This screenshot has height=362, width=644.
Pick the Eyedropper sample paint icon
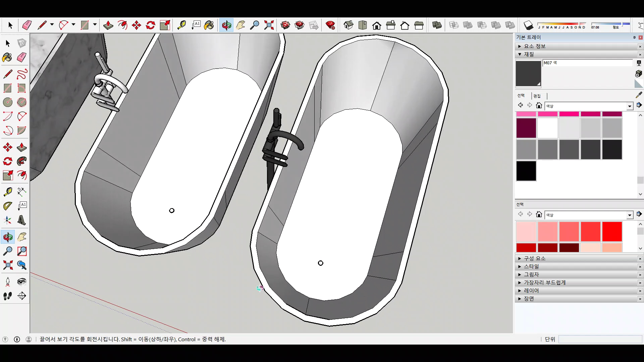pyautogui.click(x=639, y=95)
